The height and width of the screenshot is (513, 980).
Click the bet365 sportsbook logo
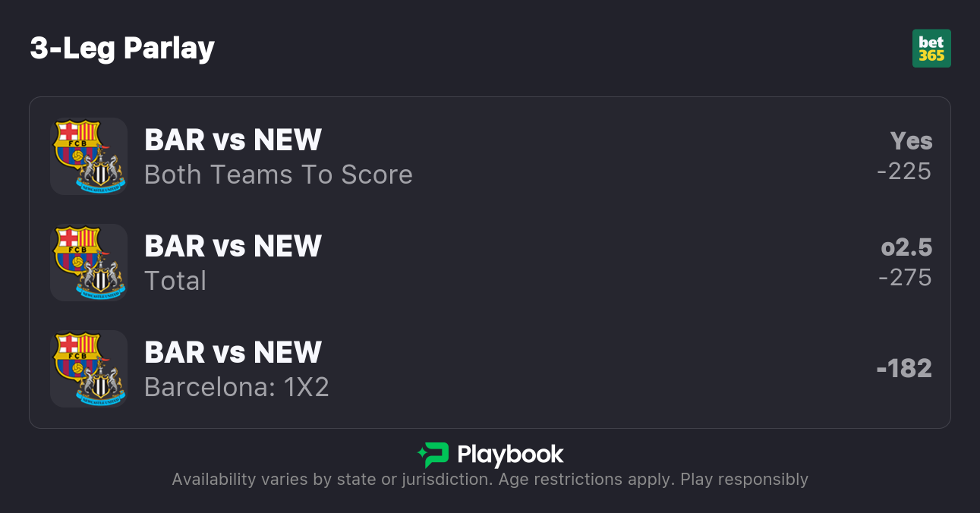(x=931, y=49)
